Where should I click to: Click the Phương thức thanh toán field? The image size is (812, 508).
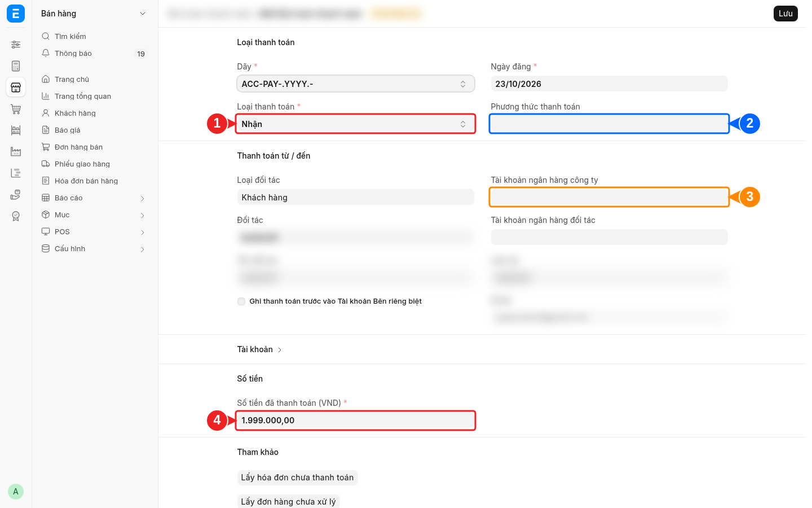tap(609, 124)
